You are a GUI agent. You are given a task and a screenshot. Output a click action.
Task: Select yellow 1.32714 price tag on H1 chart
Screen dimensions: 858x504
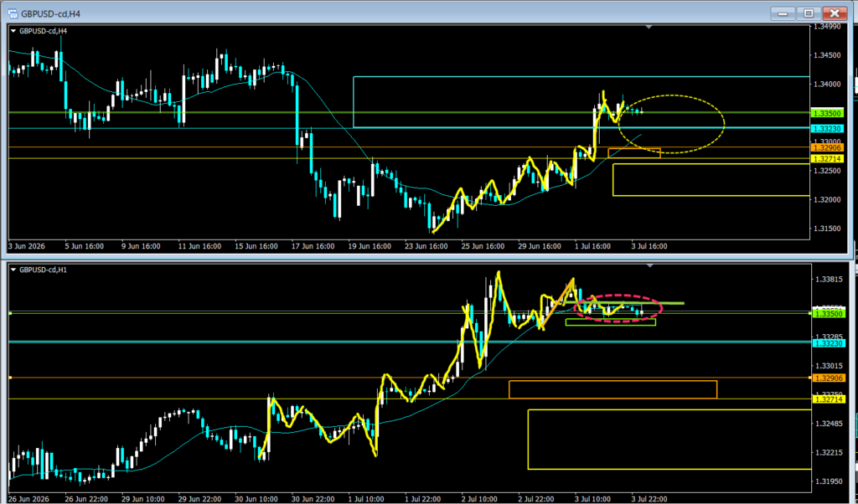828,399
